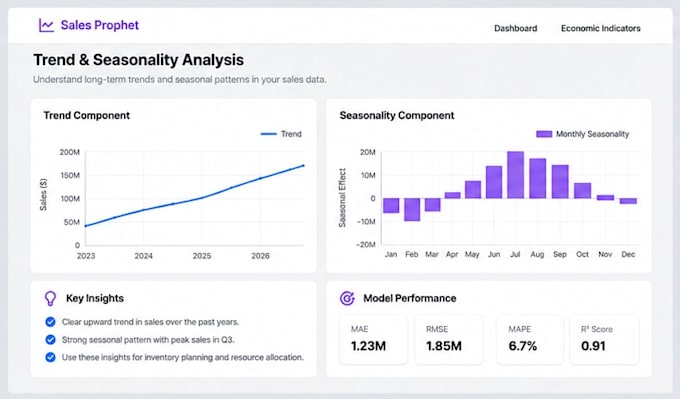Click the August seasonality bar
Screen dimensions: 680x399
point(538,178)
